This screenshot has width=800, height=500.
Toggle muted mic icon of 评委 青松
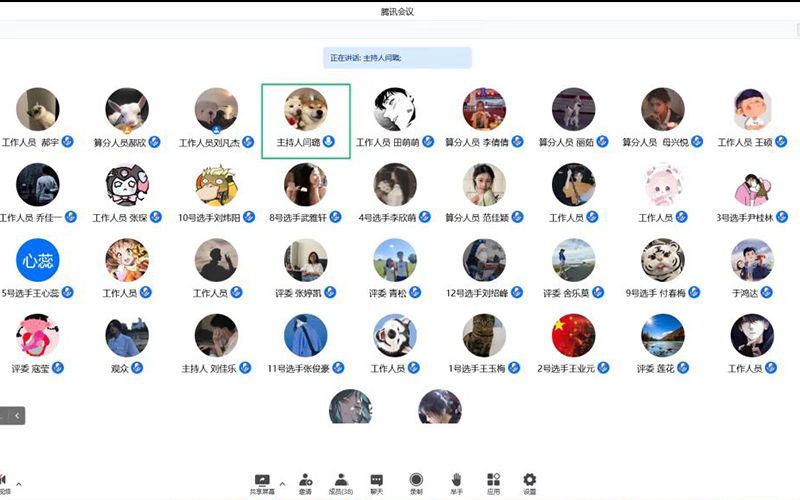point(415,292)
